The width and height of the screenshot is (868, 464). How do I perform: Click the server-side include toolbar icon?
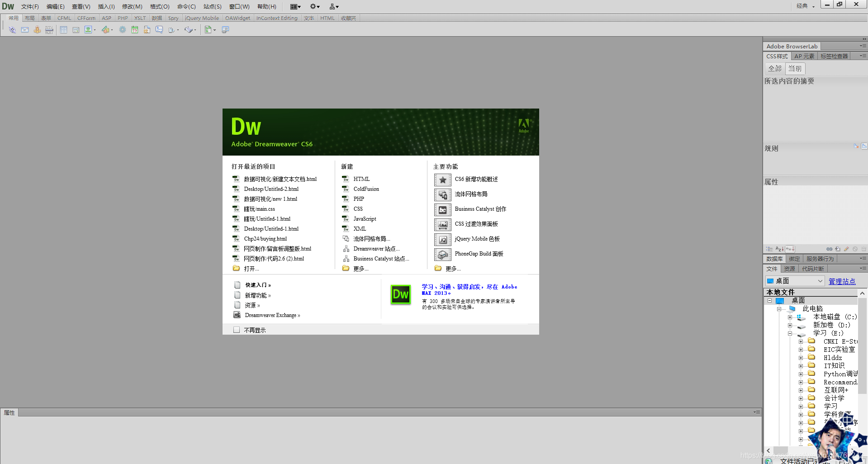[x=147, y=30]
